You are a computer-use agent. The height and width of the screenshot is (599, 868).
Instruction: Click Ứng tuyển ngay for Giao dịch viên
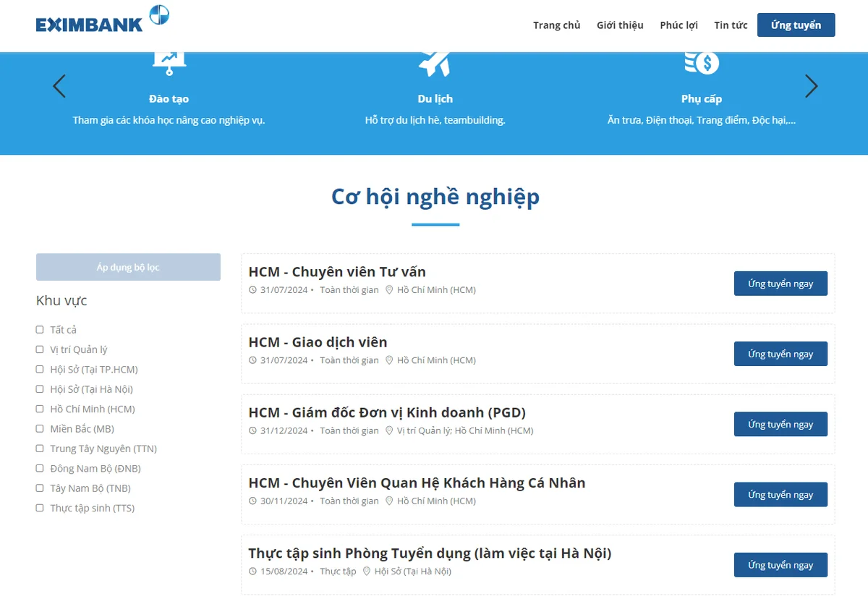tap(780, 354)
